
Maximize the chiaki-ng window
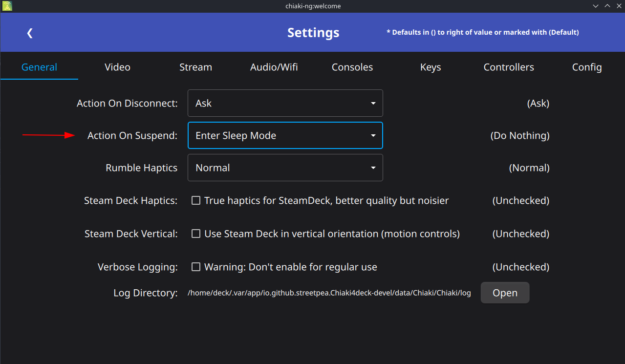(607, 6)
